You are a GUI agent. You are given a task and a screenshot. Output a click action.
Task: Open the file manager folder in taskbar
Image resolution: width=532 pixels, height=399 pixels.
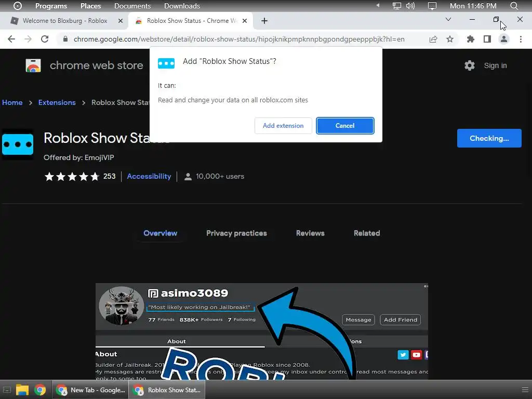(x=22, y=390)
